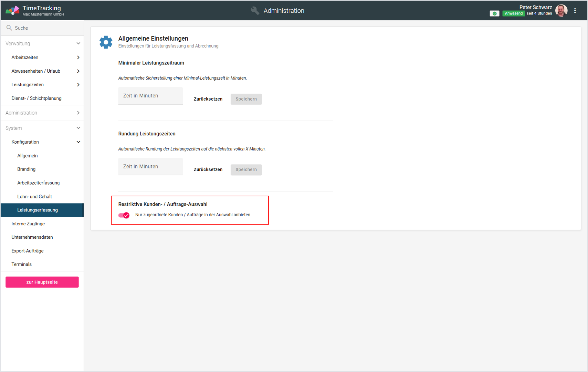This screenshot has height=372, width=588.
Task: Click the Administration wrench icon
Action: [x=255, y=11]
